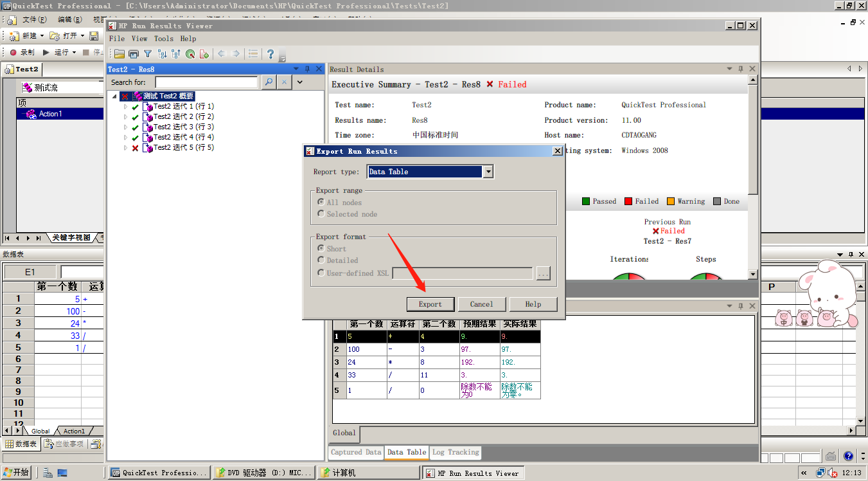This screenshot has height=481, width=868.
Task: Click the Run play icon in QuickTest
Action: pos(46,52)
